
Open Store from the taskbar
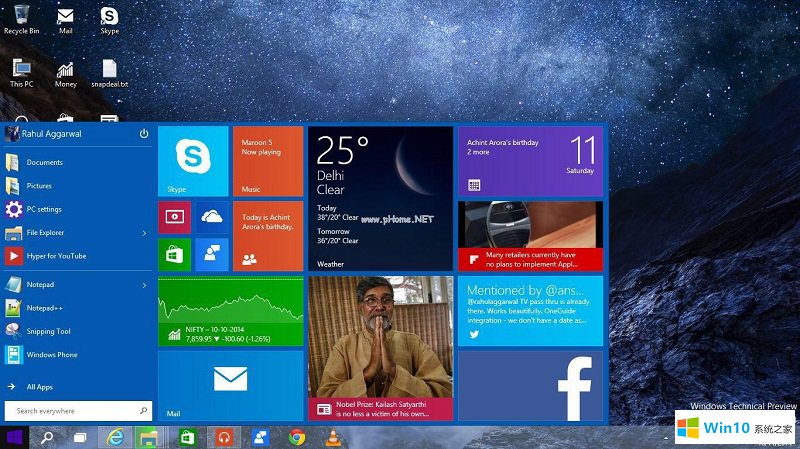187,437
